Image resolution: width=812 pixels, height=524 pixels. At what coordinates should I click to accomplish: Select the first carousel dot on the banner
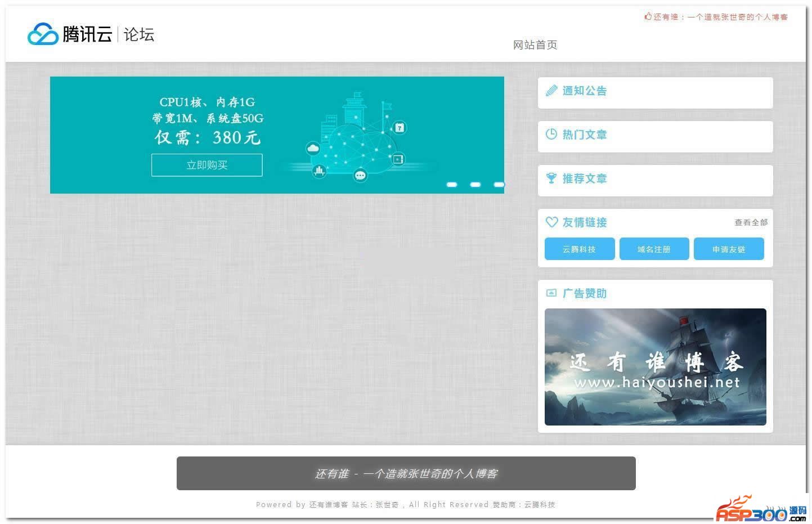pyautogui.click(x=452, y=185)
